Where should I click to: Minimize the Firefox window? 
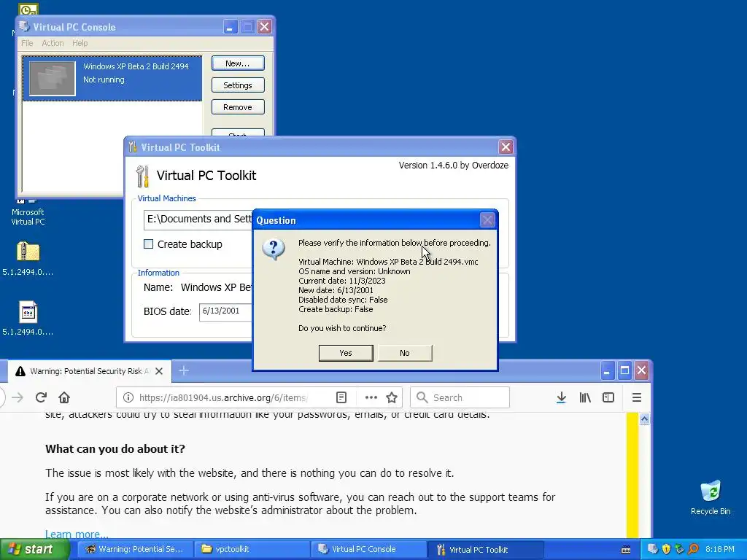coord(607,370)
